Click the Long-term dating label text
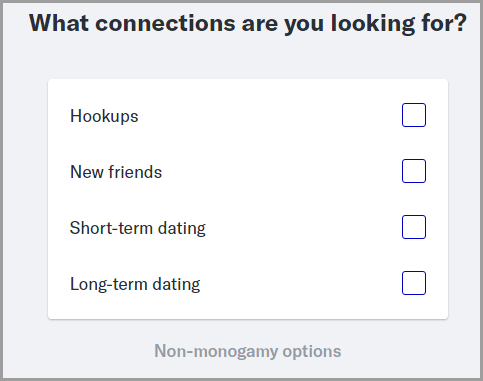 [135, 284]
